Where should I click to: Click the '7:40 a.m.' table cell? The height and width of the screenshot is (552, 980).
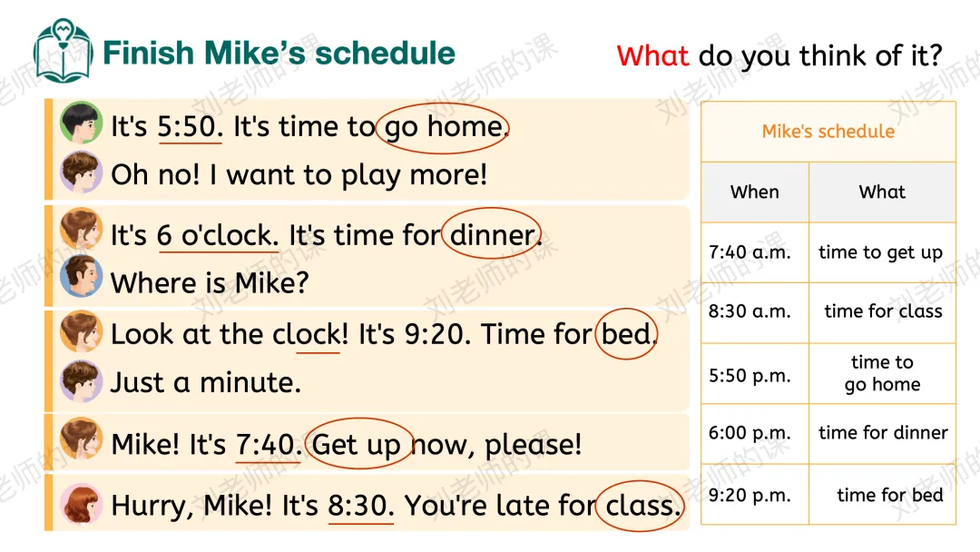coord(755,252)
